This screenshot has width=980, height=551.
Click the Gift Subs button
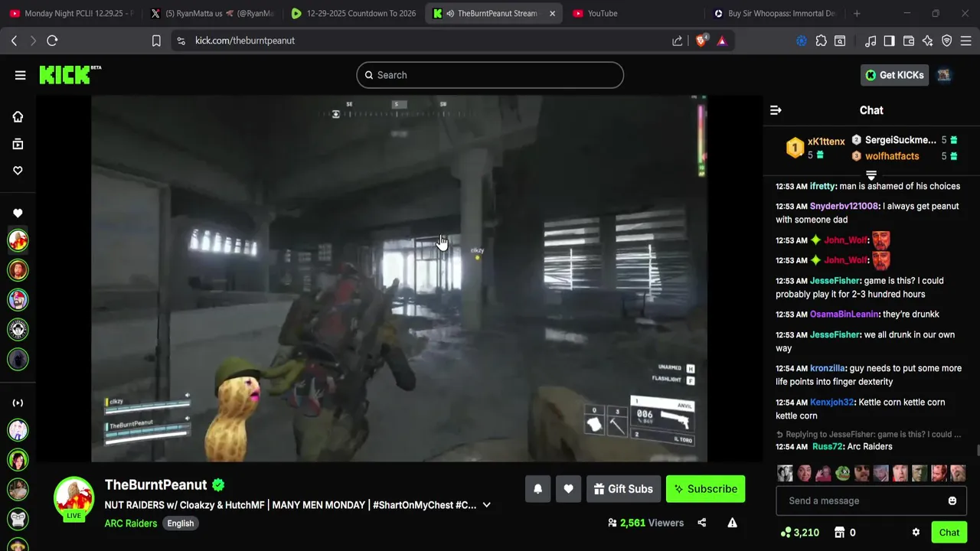click(622, 489)
